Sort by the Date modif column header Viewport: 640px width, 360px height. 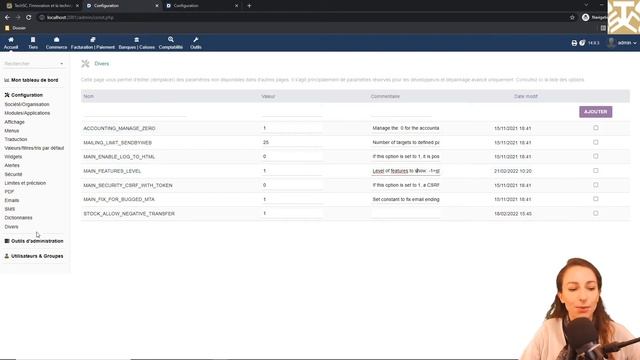526,96
